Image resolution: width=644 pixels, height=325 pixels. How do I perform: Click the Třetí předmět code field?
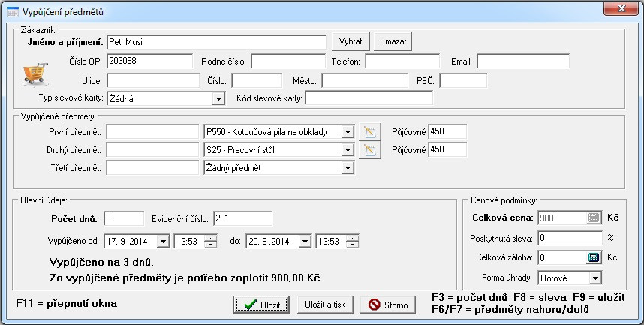pos(152,167)
